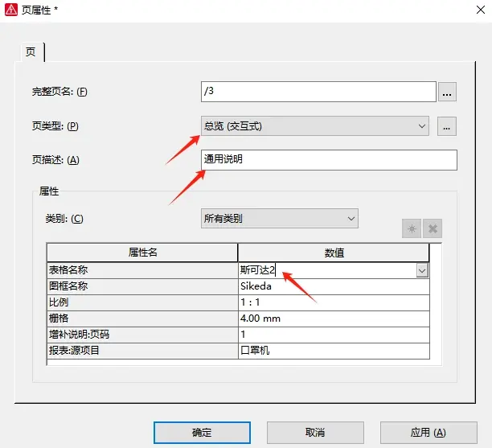
Task: Expand the 表格名称 value dropdown arrow
Action: [x=422, y=270]
